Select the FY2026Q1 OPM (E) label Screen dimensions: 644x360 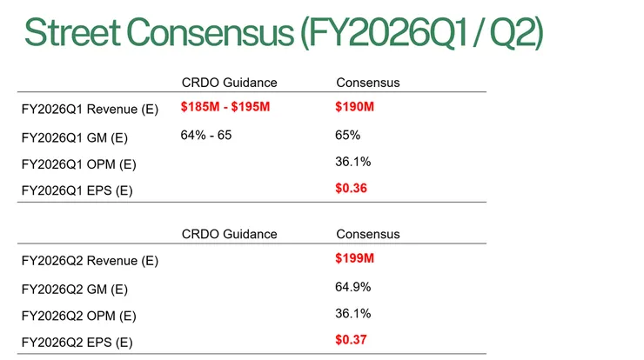78,163
